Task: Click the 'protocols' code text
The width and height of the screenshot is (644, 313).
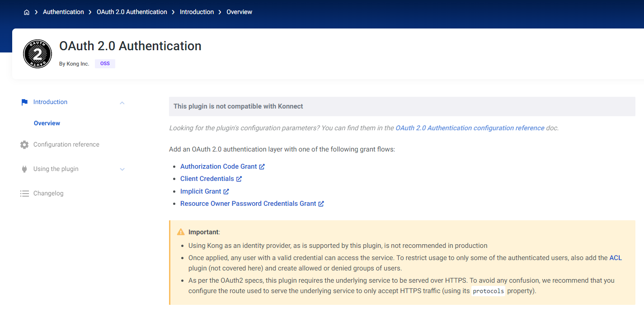Action: (488, 291)
